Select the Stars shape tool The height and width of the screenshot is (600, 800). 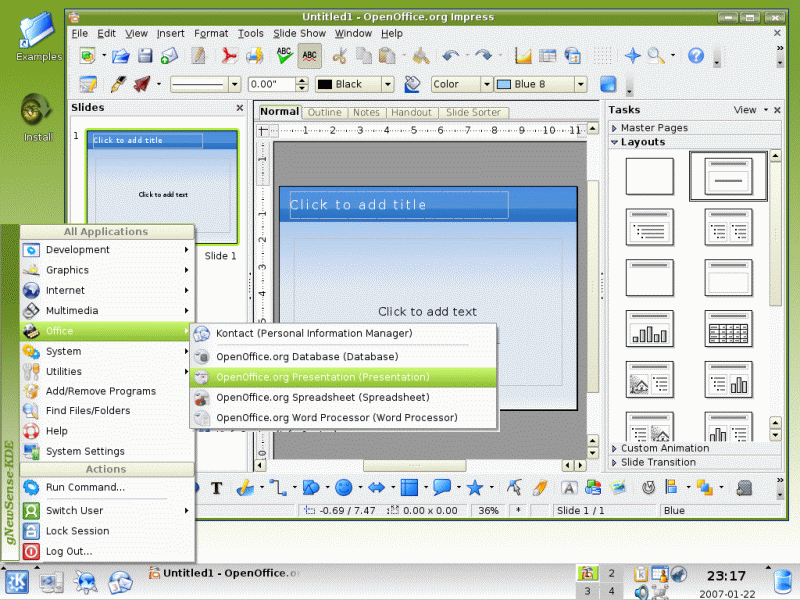click(x=474, y=488)
